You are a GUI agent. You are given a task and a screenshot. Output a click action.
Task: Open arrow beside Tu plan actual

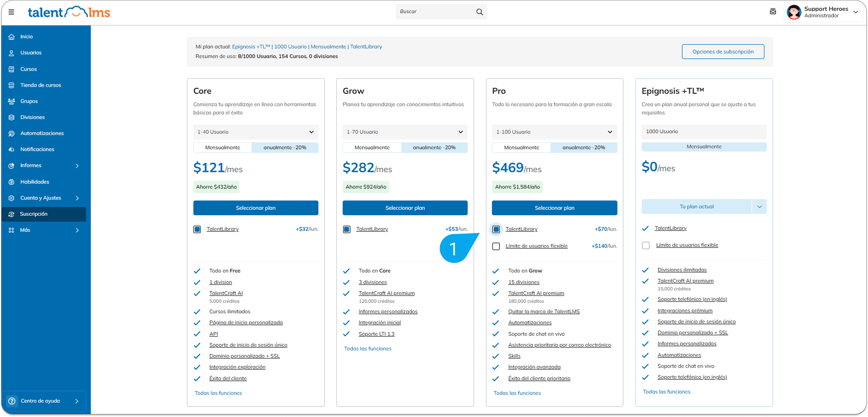click(759, 207)
